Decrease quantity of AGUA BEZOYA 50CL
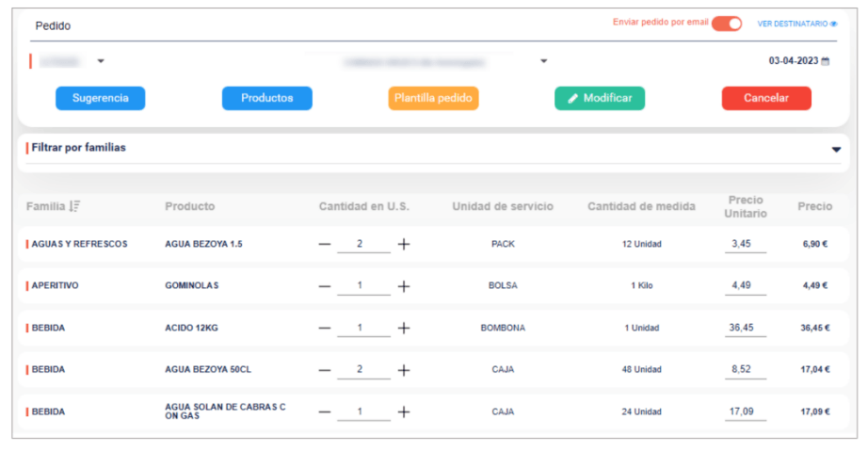The width and height of the screenshot is (868, 451). tap(325, 370)
